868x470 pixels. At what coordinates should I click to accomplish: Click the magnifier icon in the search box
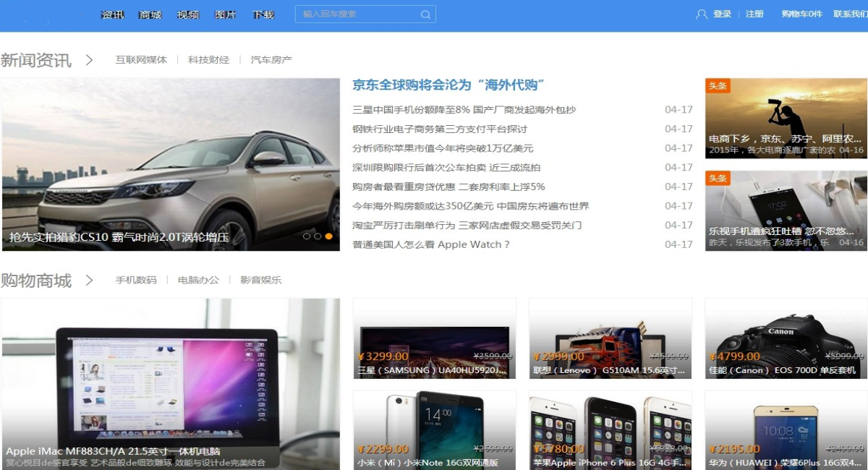tap(425, 14)
